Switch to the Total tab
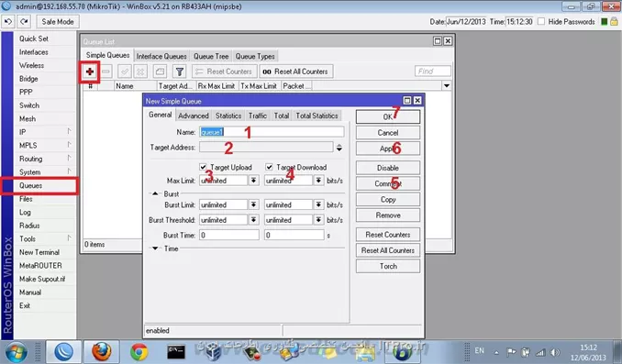The height and width of the screenshot is (364, 622). (282, 116)
